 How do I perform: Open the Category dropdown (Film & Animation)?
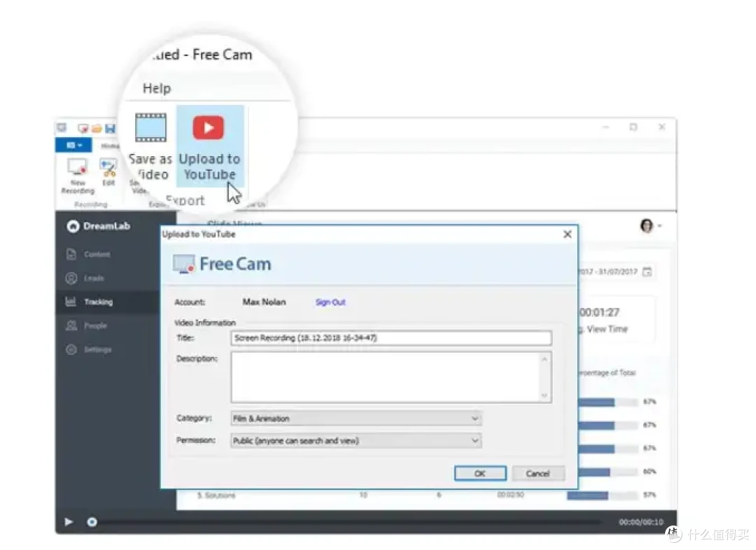coord(356,418)
